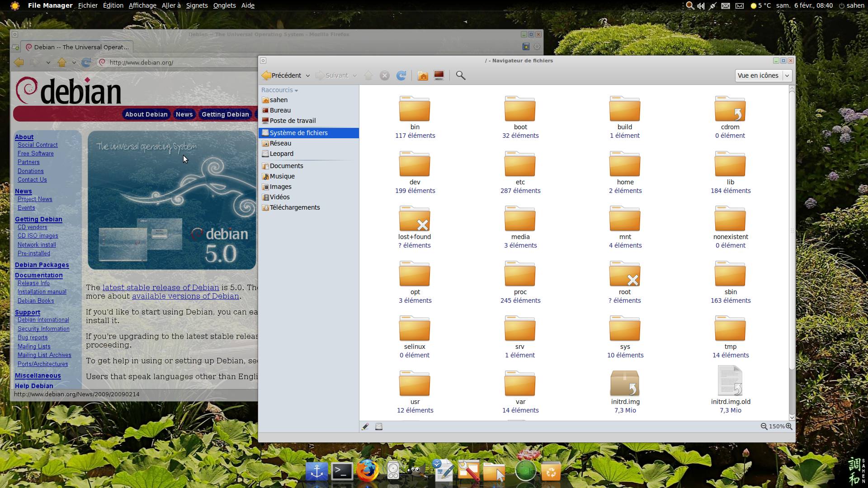Expand the Suivant history dropdown arrow

click(355, 75)
